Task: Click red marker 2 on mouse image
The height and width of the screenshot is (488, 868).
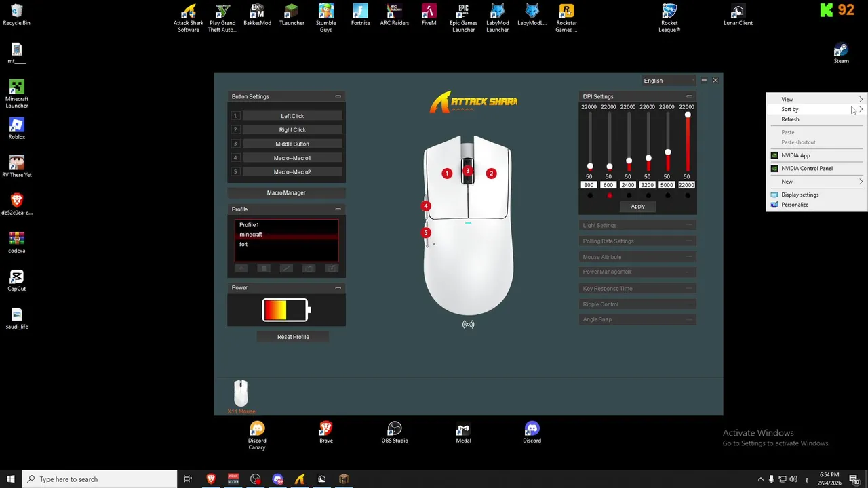Action: point(492,174)
